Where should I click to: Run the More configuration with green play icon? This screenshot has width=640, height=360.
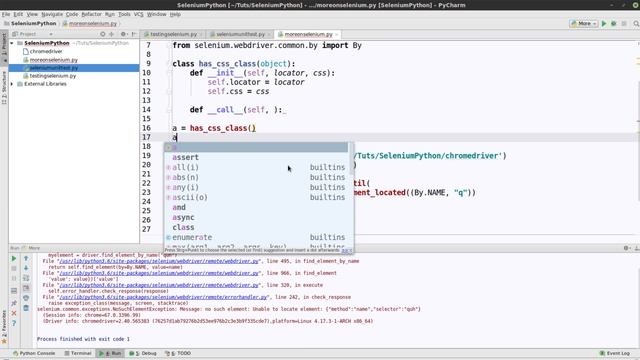click(604, 24)
